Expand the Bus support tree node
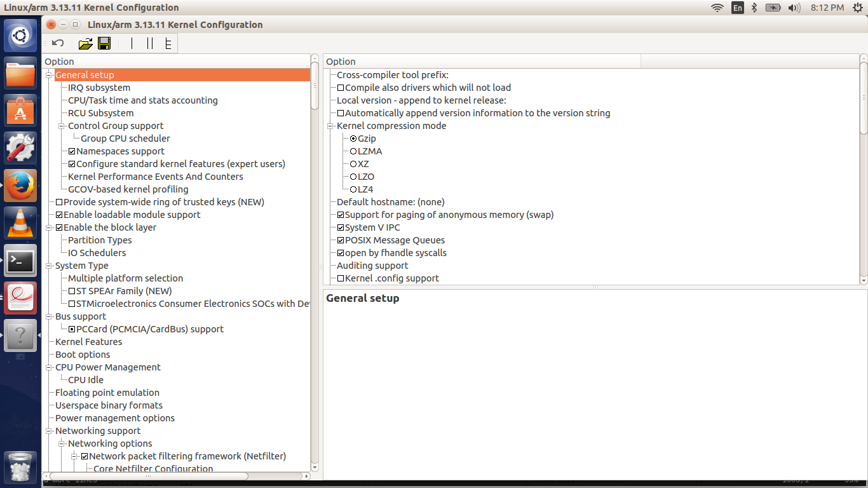 [x=50, y=316]
